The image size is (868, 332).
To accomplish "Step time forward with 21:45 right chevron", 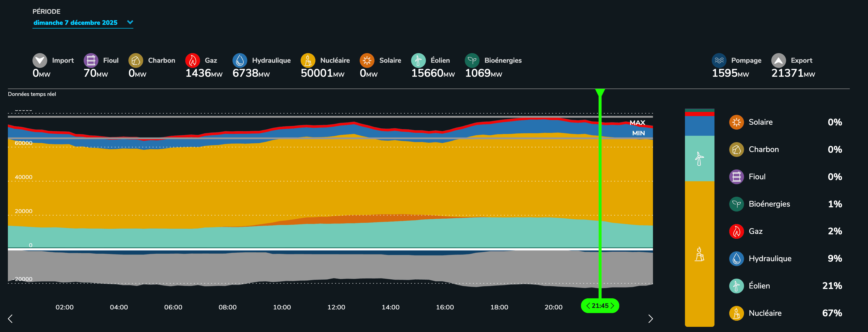I will (612, 306).
